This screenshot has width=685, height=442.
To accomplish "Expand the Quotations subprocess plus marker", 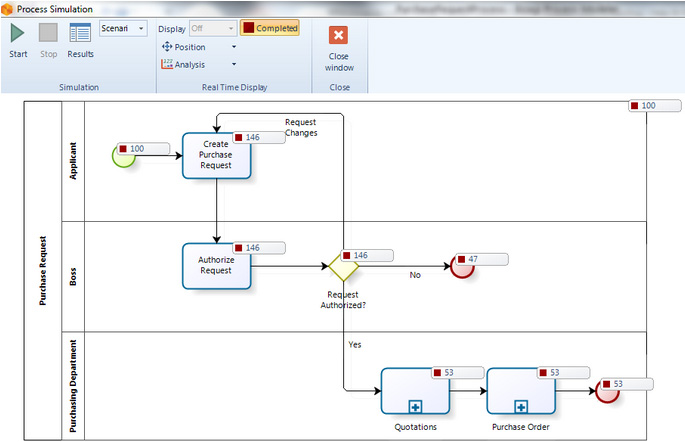I will click(415, 407).
